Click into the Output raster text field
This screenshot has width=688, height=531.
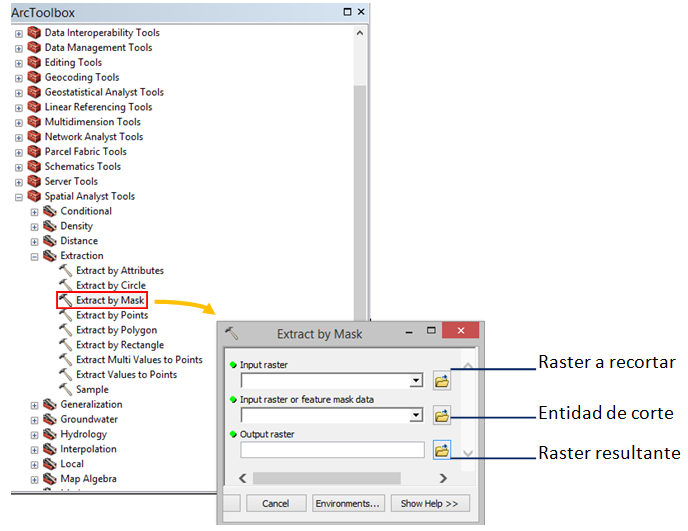[332, 450]
